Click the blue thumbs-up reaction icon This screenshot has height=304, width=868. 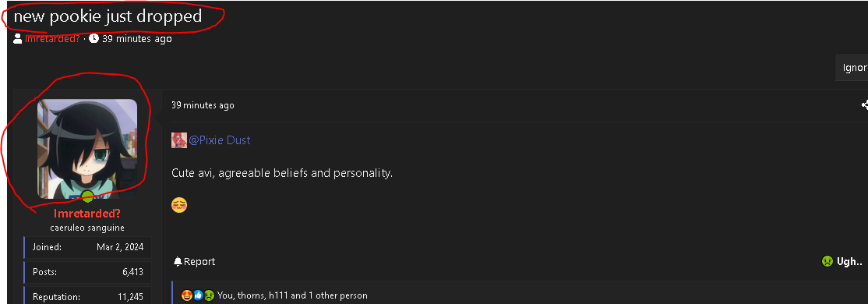198,295
